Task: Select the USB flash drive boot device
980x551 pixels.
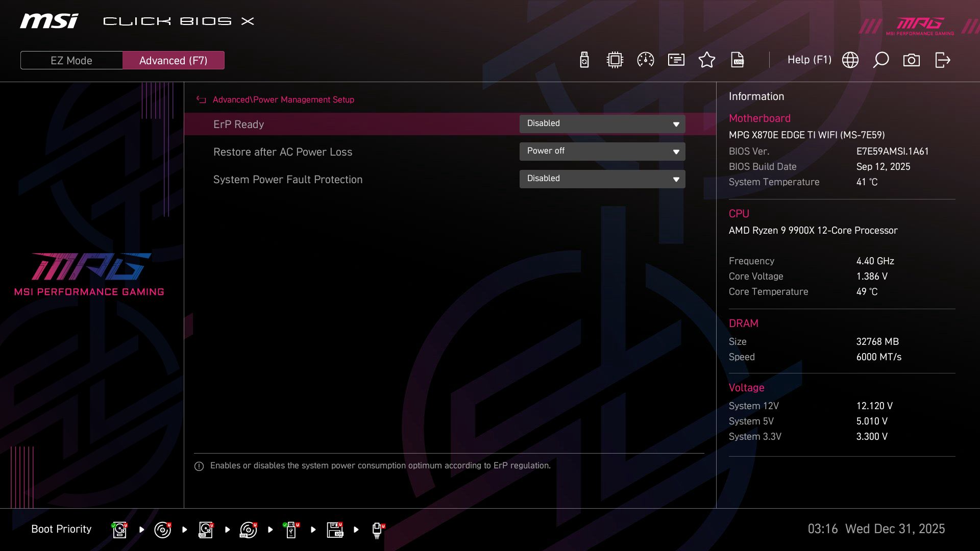Action: (291, 529)
